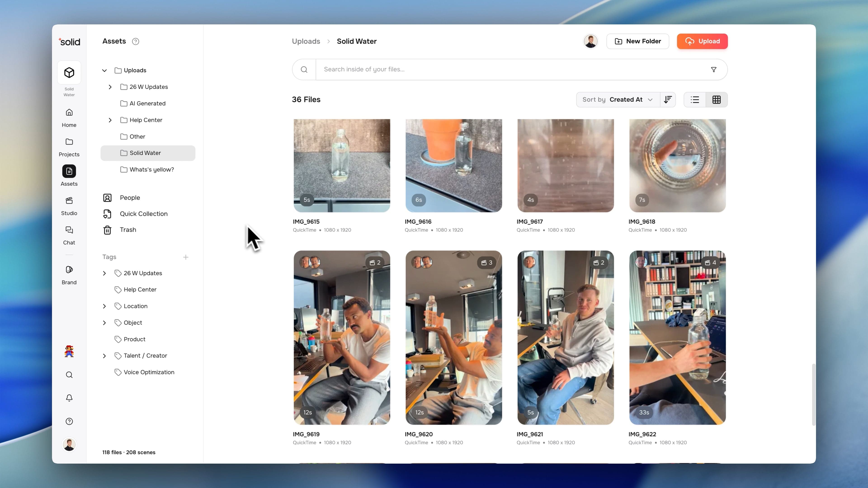Click the 118 files · 208 scenes status text
Screen dimensions: 868x488
(129, 452)
